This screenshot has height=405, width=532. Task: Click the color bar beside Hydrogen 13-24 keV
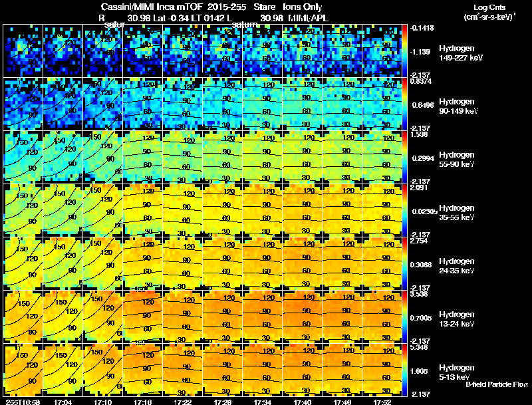click(404, 317)
